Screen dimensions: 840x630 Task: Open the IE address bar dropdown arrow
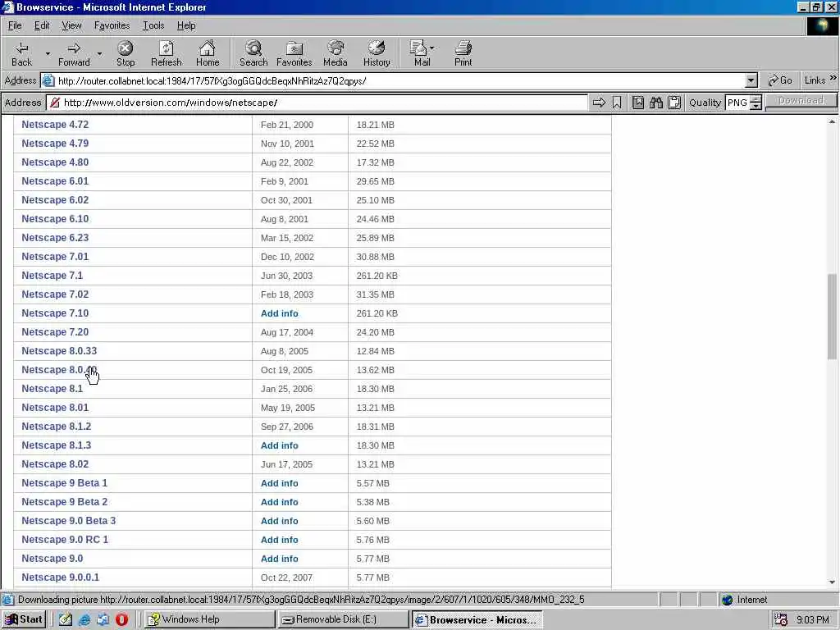(751, 81)
